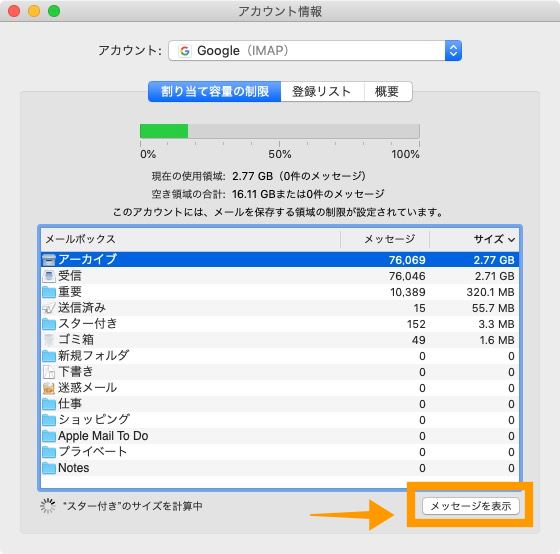Viewport: 560px width, 554px height.
Task: Click the 55.7 MB size cell
Action: 493,308
